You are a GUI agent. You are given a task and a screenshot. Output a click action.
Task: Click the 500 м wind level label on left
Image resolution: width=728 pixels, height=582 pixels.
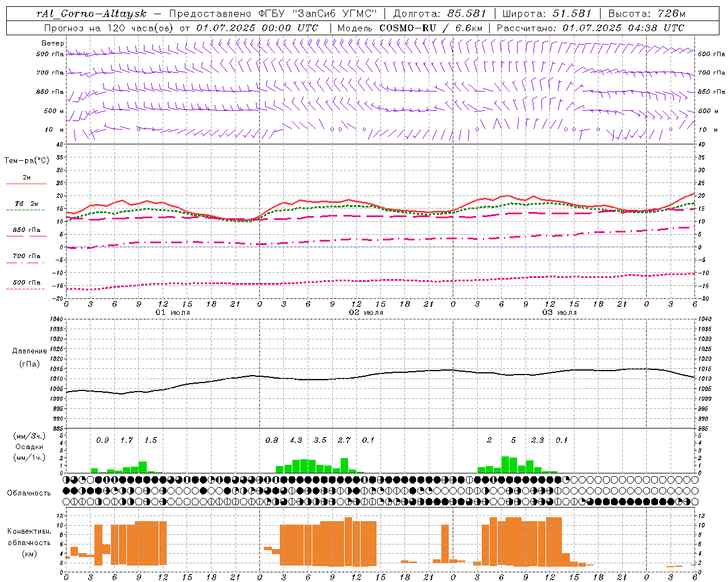pos(54,111)
